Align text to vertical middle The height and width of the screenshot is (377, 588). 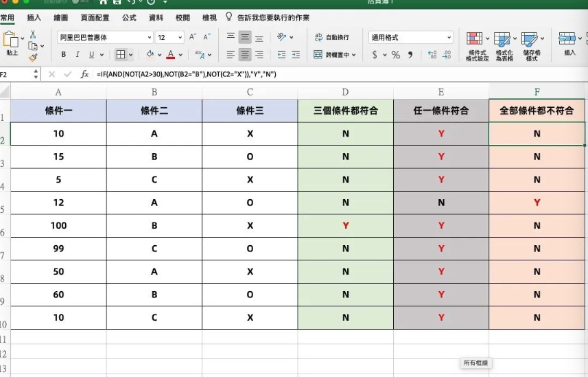(x=245, y=37)
